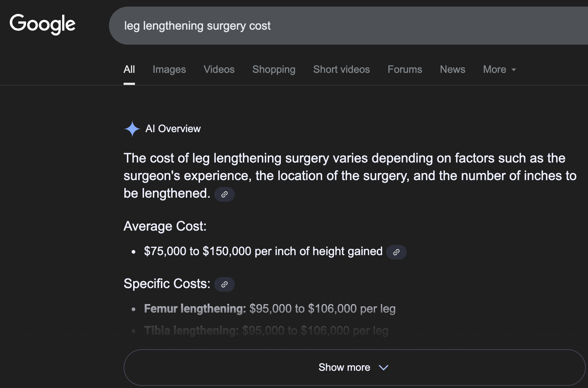588x388 pixels.
Task: Click the search box with leg lengthening query
Action: 329,26
